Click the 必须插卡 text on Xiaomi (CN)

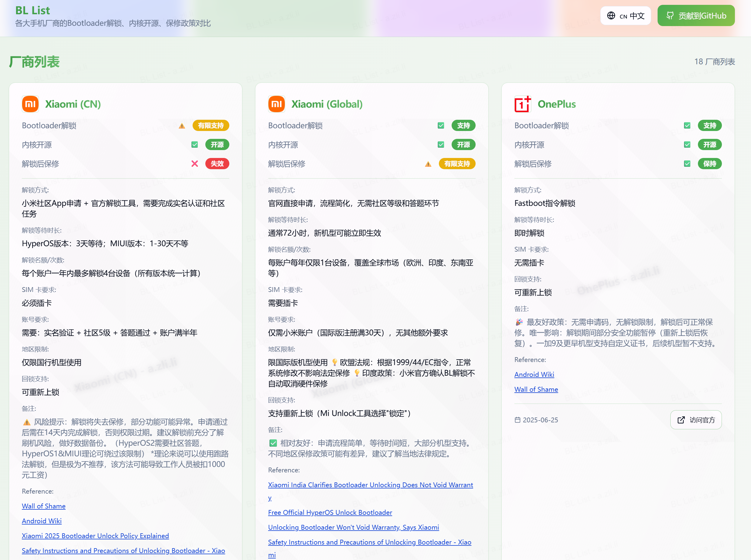pyautogui.click(x=37, y=303)
